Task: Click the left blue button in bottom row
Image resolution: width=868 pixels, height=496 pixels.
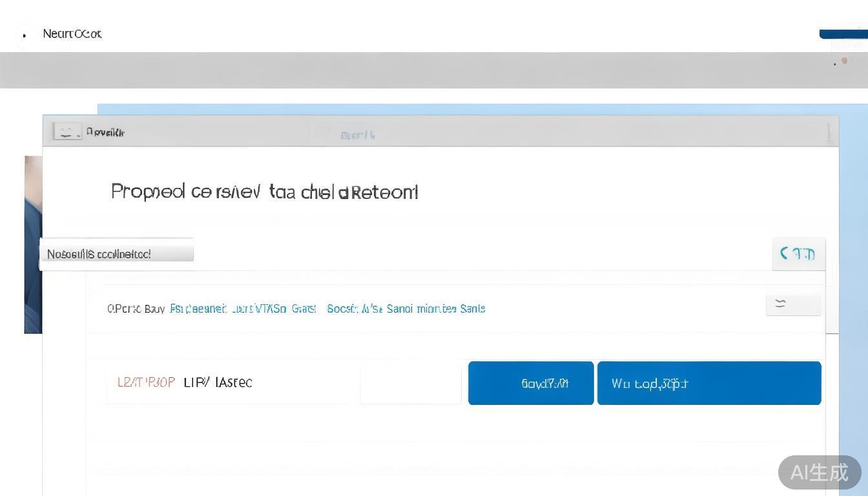Action: pos(530,383)
